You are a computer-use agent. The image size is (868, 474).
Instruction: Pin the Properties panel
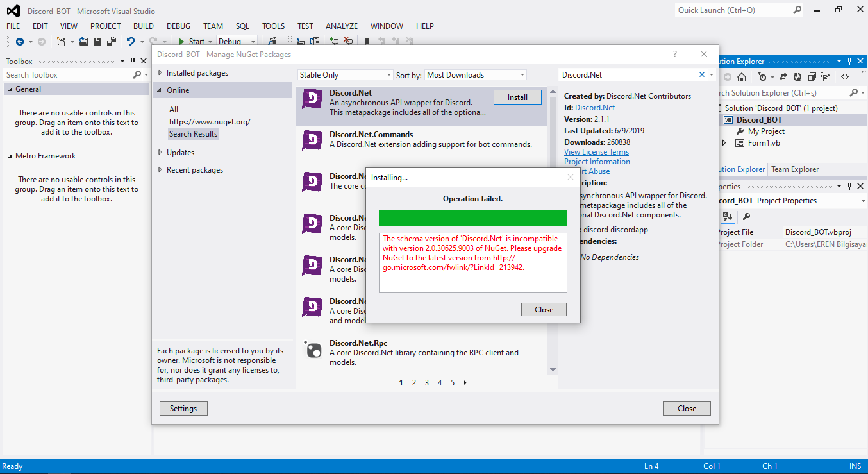pyautogui.click(x=850, y=186)
